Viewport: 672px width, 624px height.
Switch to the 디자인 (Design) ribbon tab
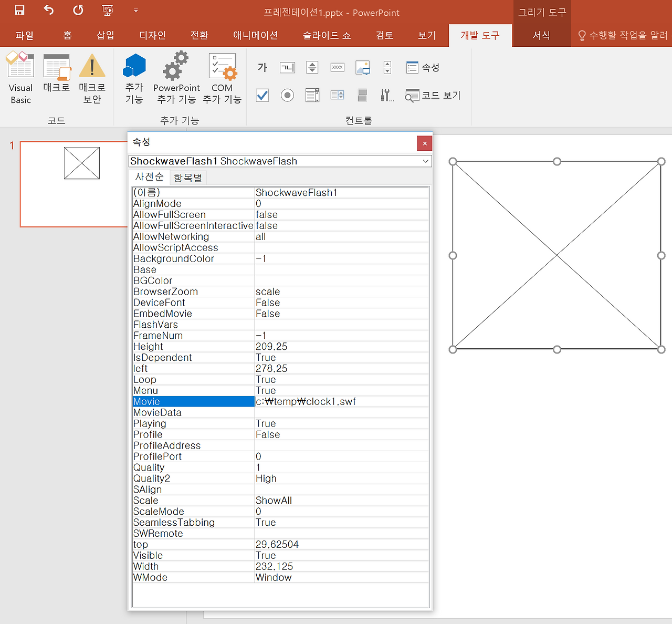tap(153, 35)
